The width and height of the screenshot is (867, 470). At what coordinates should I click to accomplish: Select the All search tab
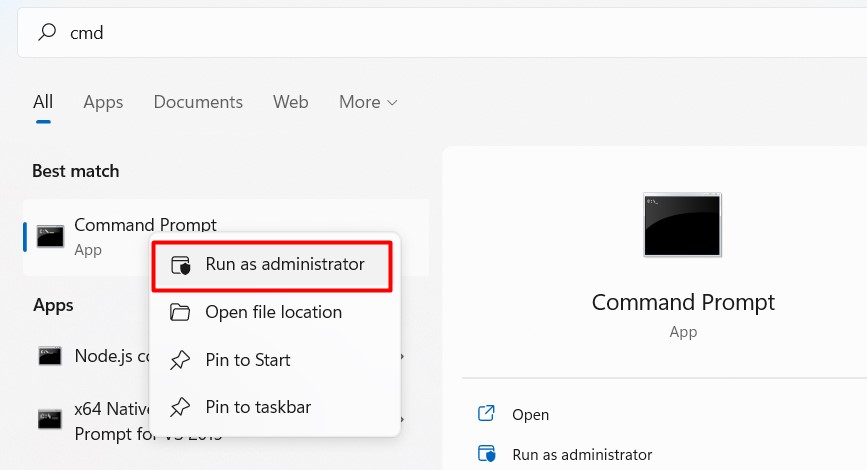click(x=43, y=102)
